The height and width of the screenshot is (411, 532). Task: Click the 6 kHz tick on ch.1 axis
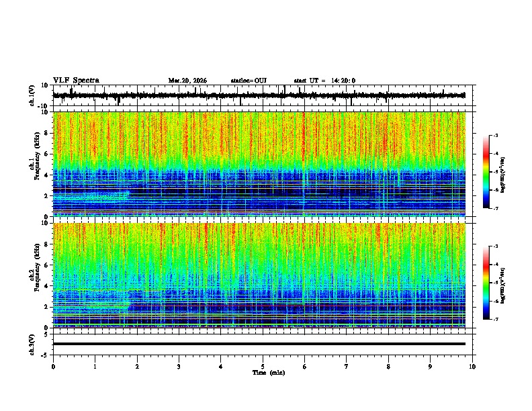pyautogui.click(x=46, y=154)
